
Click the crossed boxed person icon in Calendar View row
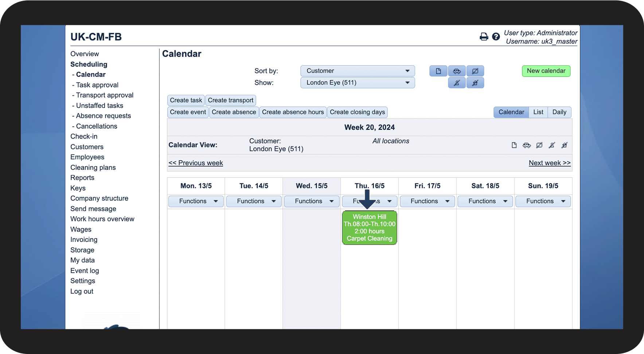[x=564, y=145]
